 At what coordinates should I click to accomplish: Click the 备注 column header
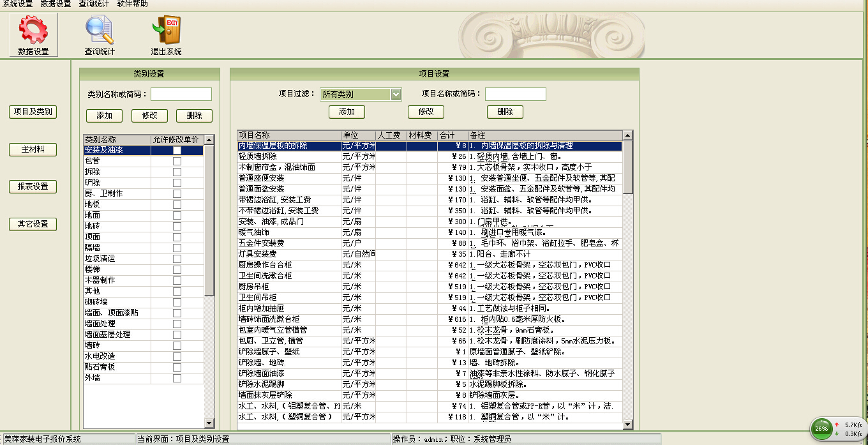[545, 135]
